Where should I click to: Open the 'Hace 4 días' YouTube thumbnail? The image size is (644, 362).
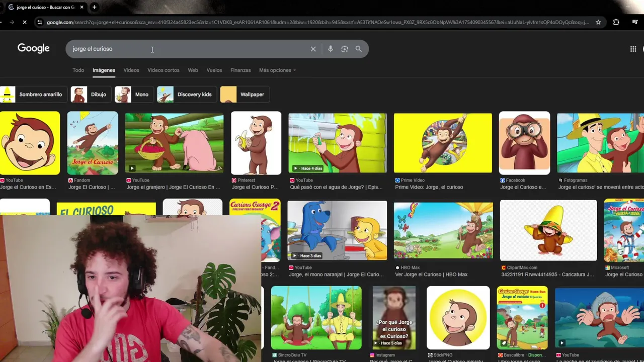click(338, 143)
